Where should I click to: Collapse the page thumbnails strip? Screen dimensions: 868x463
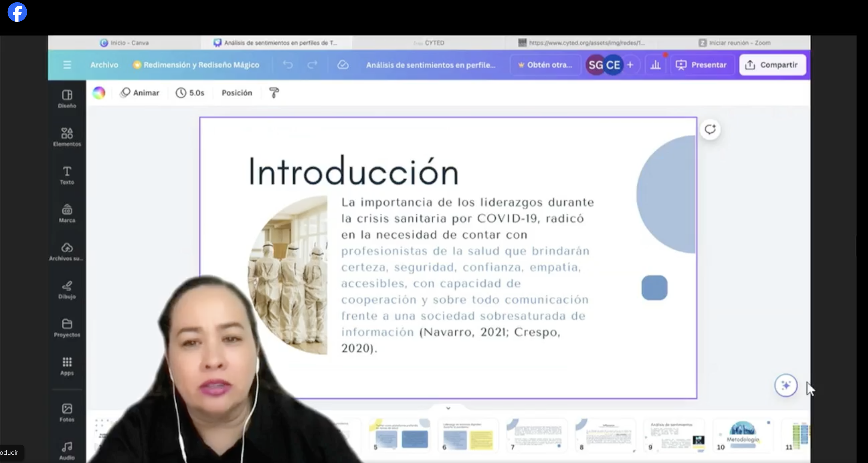pyautogui.click(x=448, y=408)
